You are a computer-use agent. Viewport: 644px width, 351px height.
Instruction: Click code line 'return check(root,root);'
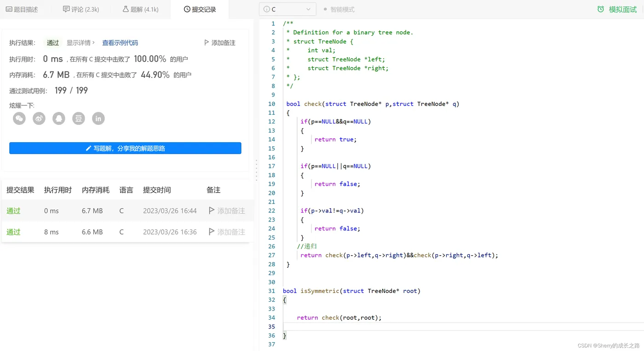coord(339,317)
